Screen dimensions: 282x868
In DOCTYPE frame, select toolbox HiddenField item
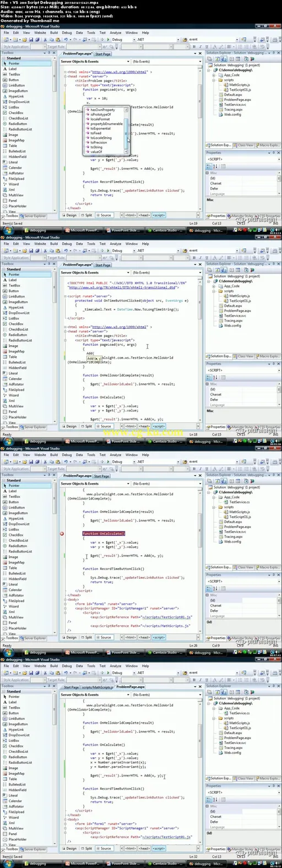[x=18, y=368]
